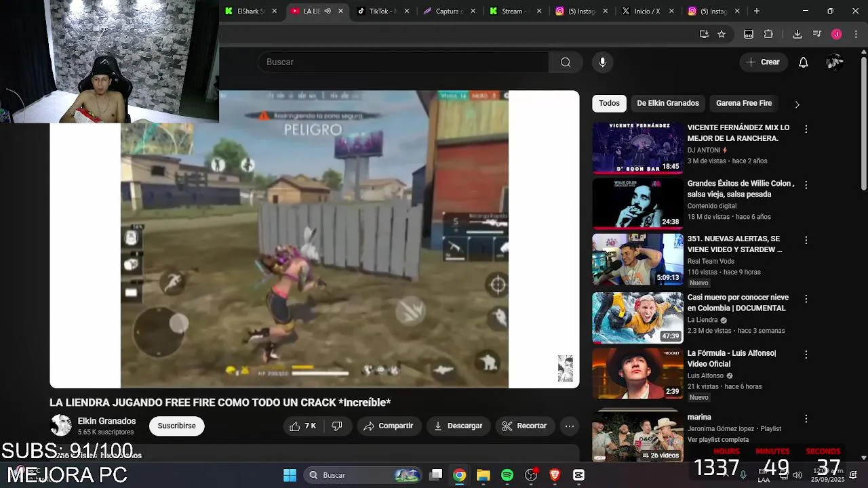The width and height of the screenshot is (868, 488).
Task: Click the video player to pause playback
Action: pos(315,239)
